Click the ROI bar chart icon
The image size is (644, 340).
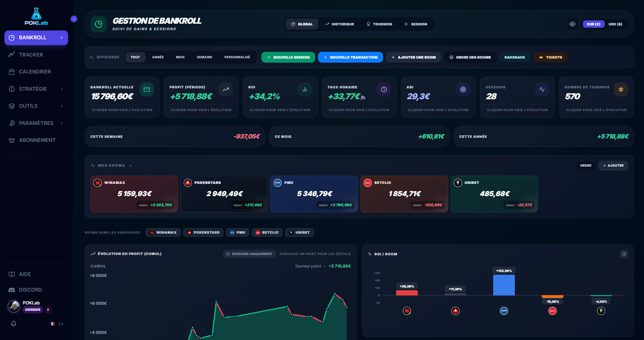pyautogui.click(x=305, y=89)
